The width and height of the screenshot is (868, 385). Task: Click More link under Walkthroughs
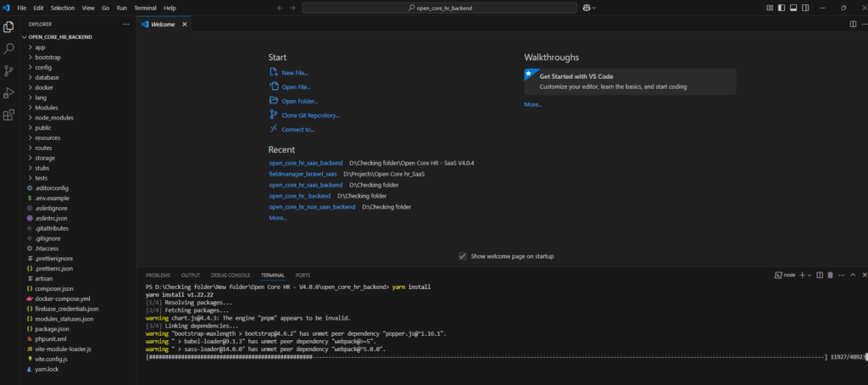533,104
